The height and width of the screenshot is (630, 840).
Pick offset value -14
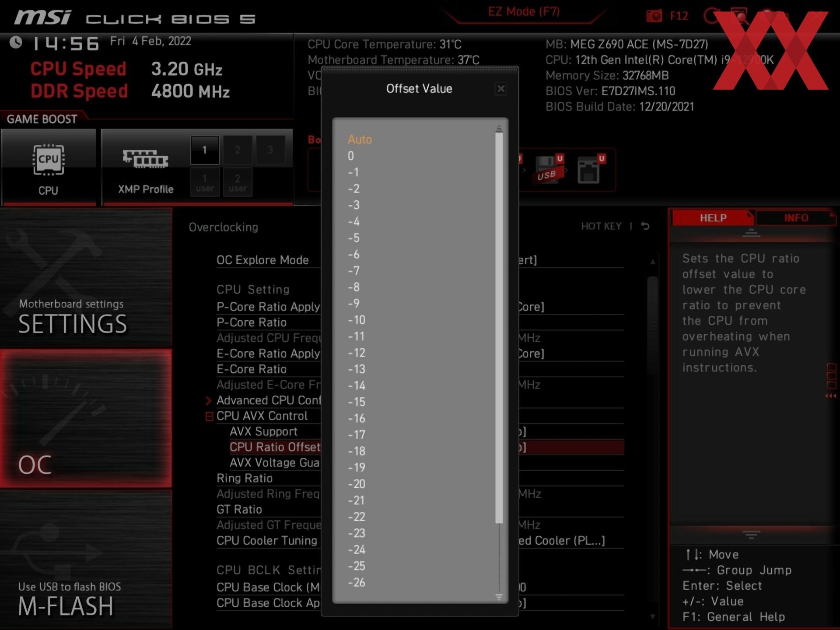tap(357, 385)
